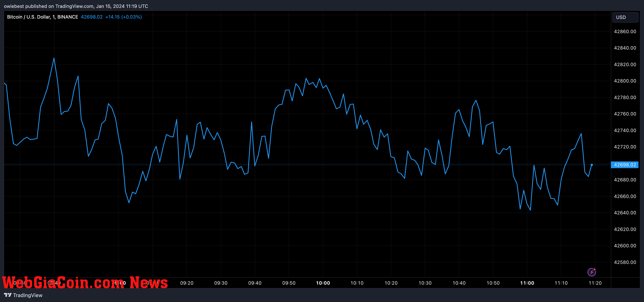644x302 pixels.
Task: Click the 10:30 time axis label
Action: (x=425, y=283)
